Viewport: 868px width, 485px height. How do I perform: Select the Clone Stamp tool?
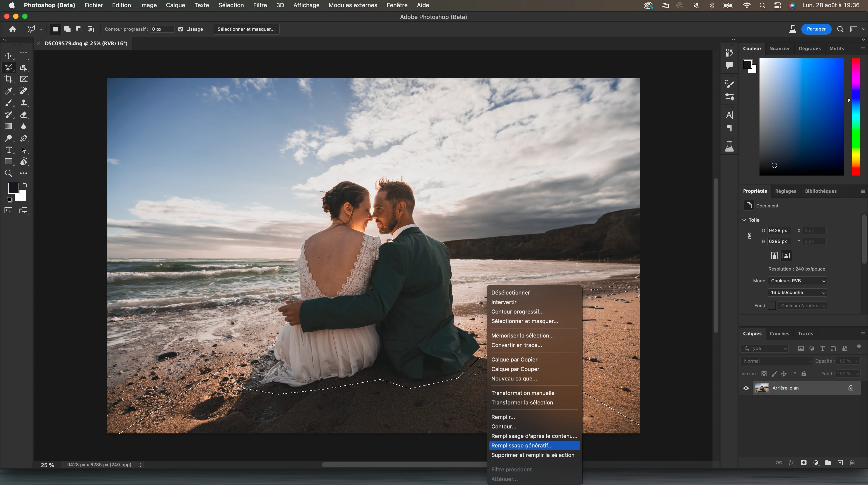coord(24,103)
